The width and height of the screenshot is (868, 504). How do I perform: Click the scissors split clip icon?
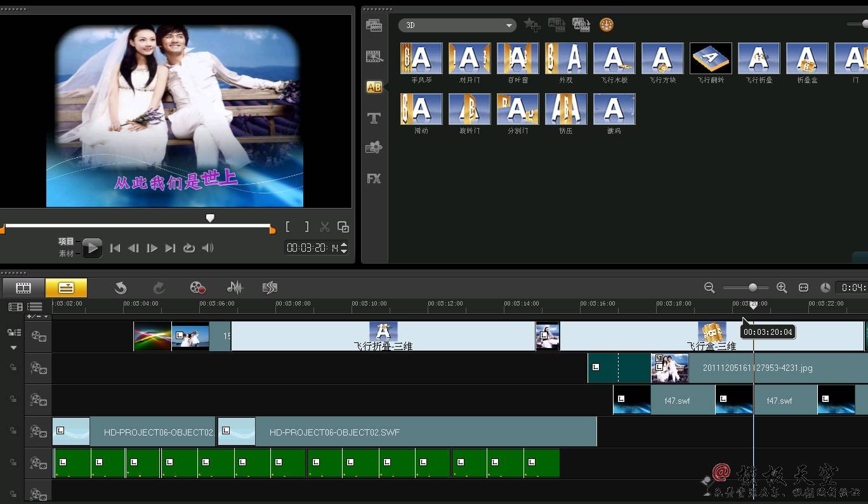pos(325,227)
